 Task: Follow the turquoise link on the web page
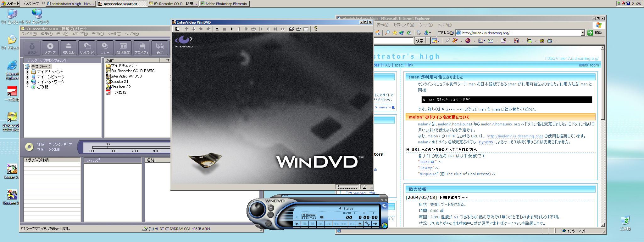coord(428,174)
